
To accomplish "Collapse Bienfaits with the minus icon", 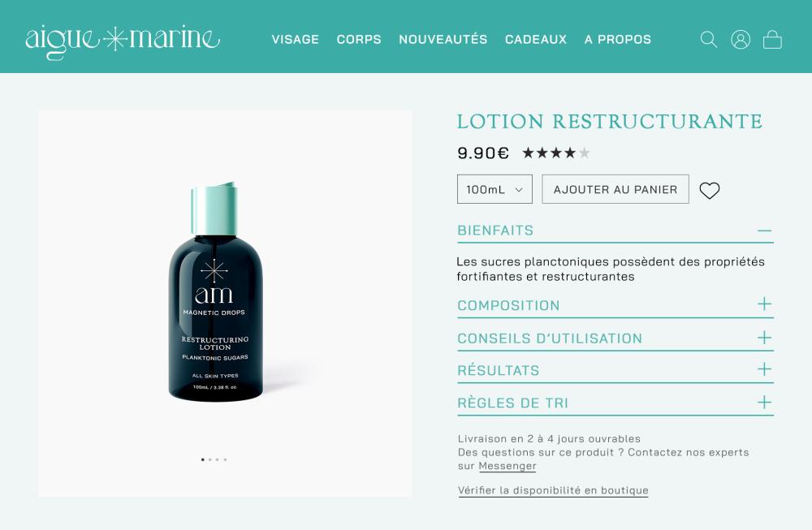I will (764, 231).
